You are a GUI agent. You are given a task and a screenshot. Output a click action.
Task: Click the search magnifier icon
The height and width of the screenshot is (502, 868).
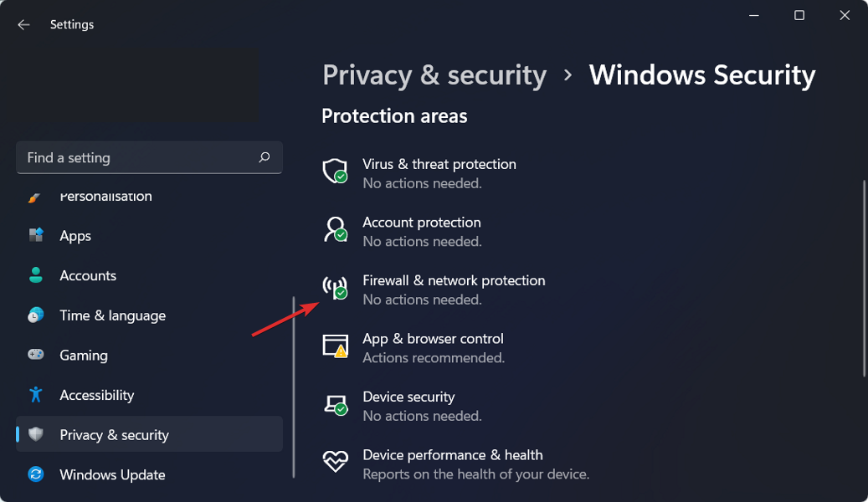[x=265, y=157]
